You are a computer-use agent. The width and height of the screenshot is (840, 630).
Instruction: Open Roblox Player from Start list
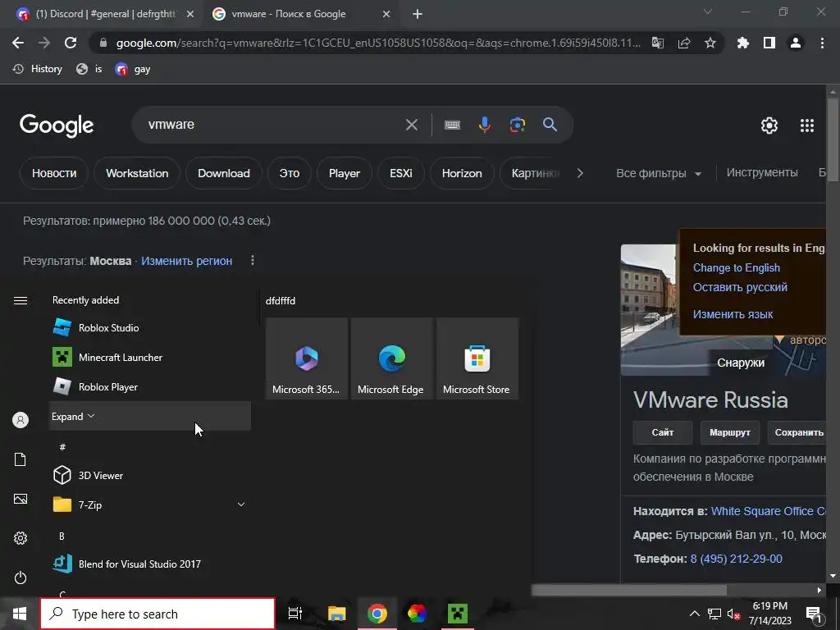click(150, 387)
